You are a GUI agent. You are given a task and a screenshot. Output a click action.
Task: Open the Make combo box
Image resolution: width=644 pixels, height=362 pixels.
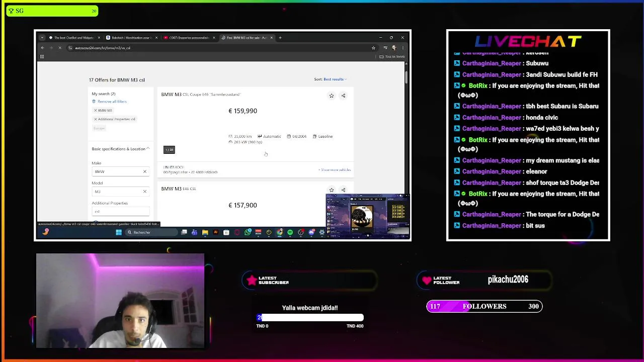pos(120,172)
